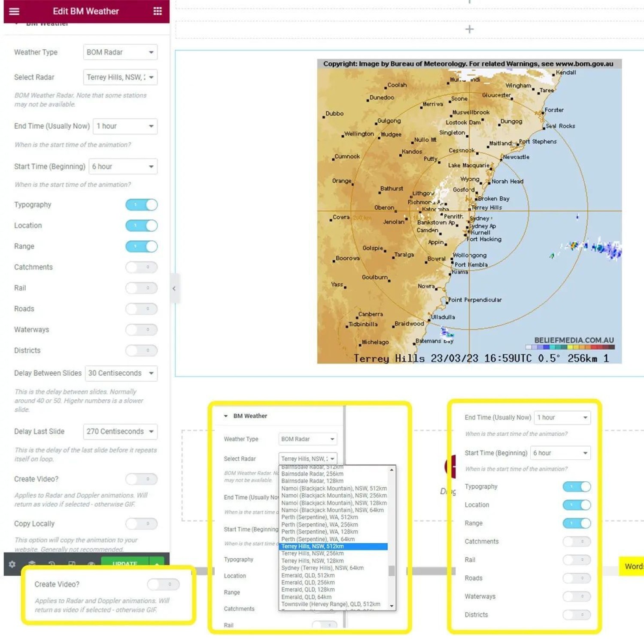Select Terrey Hills, NSW, 256km from list
The width and height of the screenshot is (644, 644).
312,553
